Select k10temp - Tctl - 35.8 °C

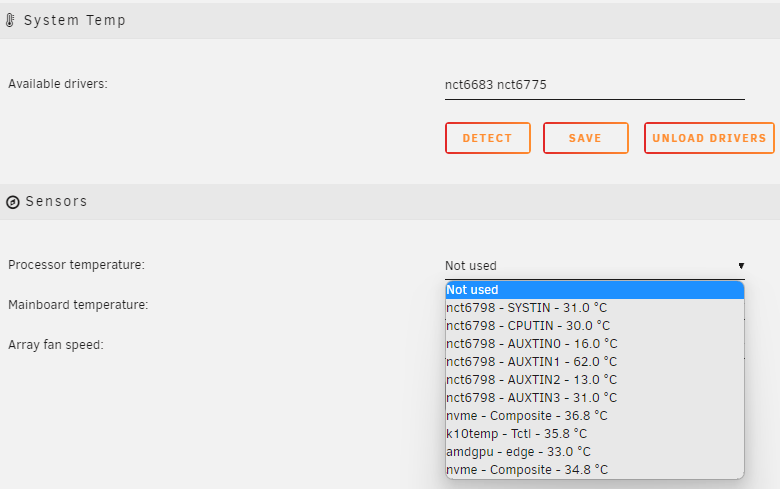click(x=594, y=434)
